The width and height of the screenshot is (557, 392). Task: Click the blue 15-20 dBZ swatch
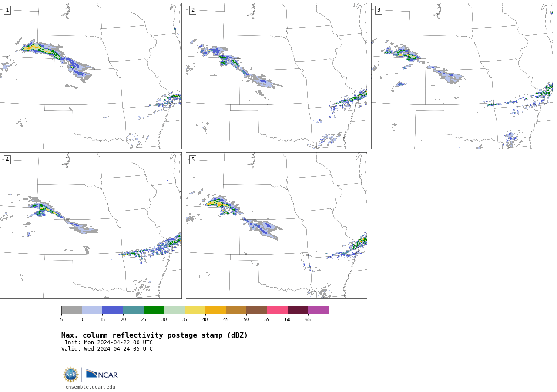point(113,310)
